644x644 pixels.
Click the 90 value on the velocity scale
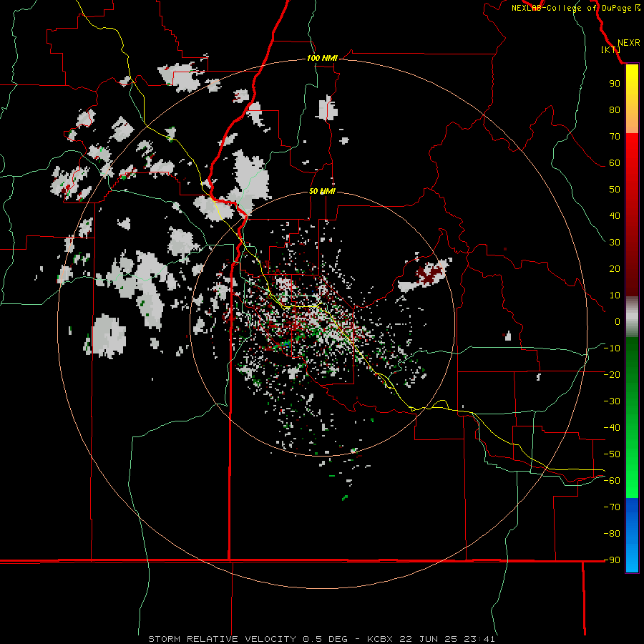(615, 84)
